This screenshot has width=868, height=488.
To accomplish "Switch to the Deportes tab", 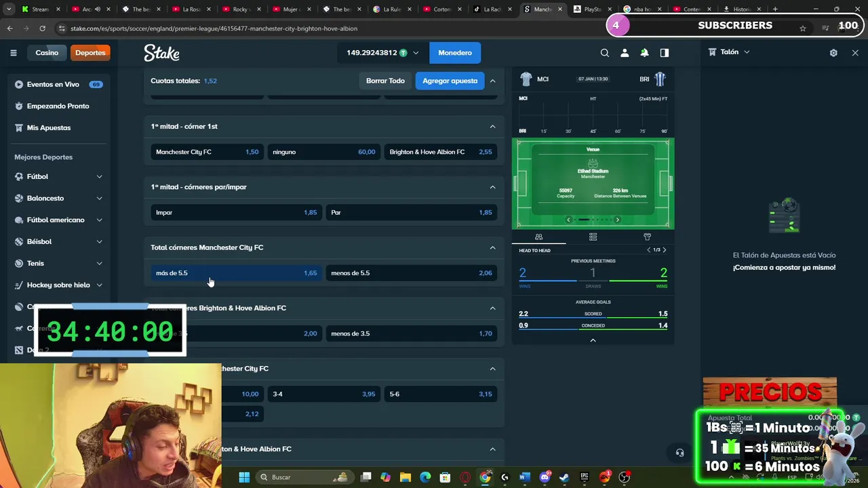I will tap(90, 53).
